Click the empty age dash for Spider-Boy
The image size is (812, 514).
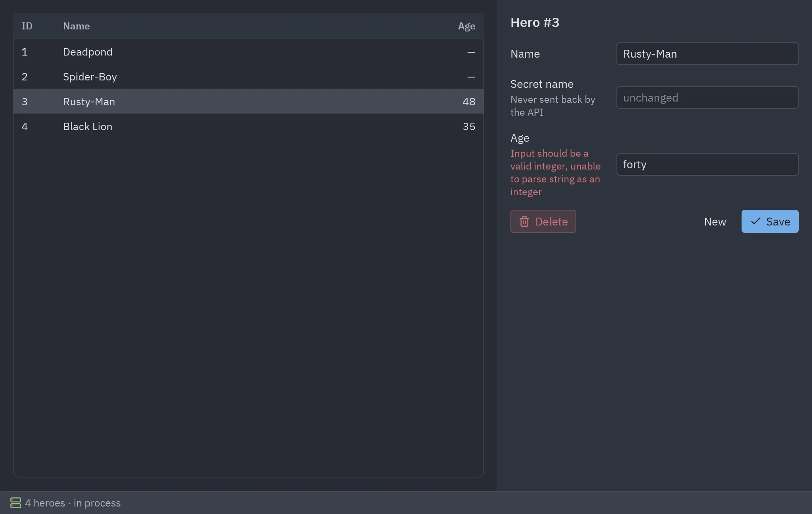point(471,77)
